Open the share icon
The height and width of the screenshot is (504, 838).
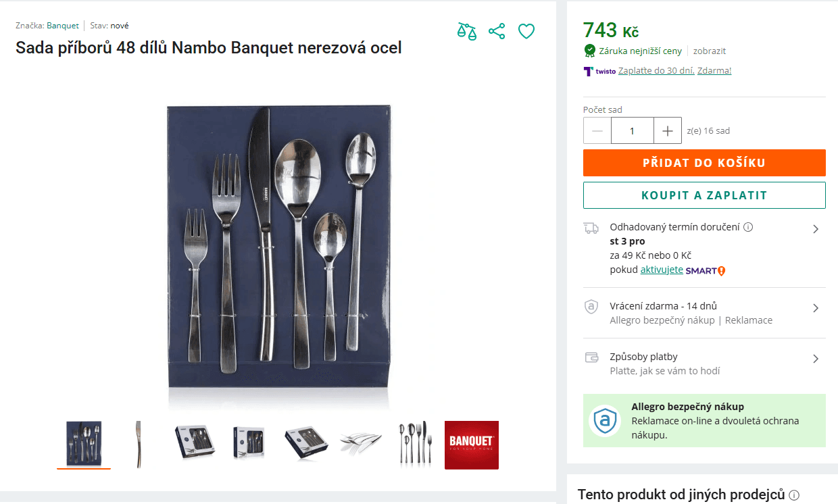point(497,30)
